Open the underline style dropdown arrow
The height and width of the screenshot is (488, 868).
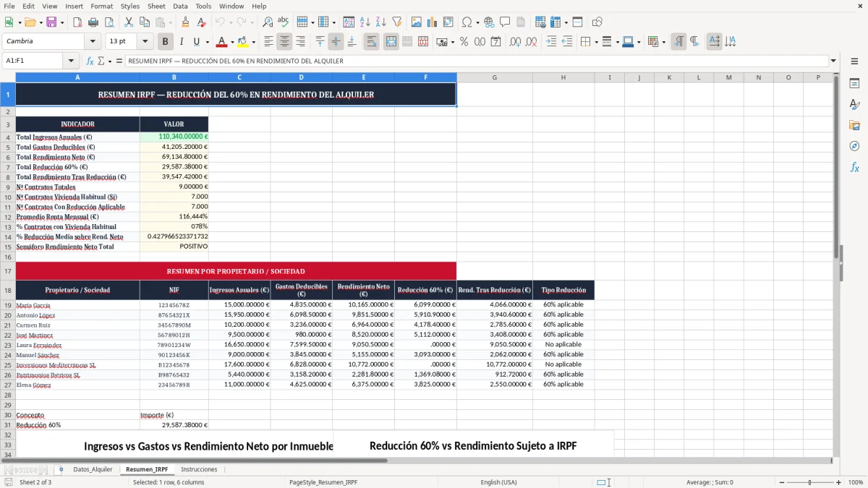pyautogui.click(x=207, y=42)
